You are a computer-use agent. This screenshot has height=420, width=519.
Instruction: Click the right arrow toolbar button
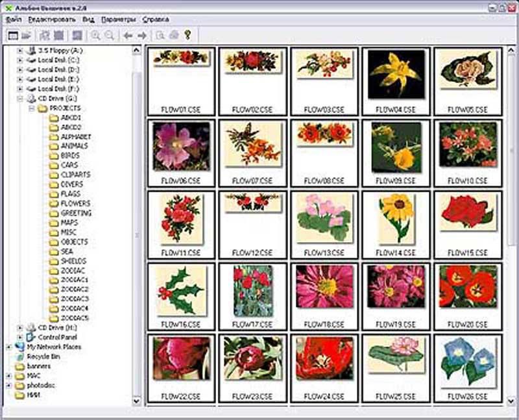142,35
